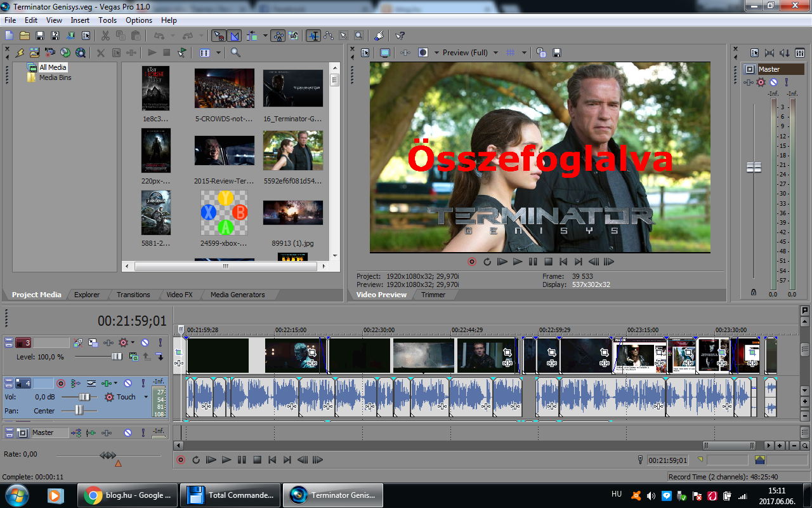812x508 pixels.
Task: Switch to the Transitions tab
Action: tap(133, 295)
